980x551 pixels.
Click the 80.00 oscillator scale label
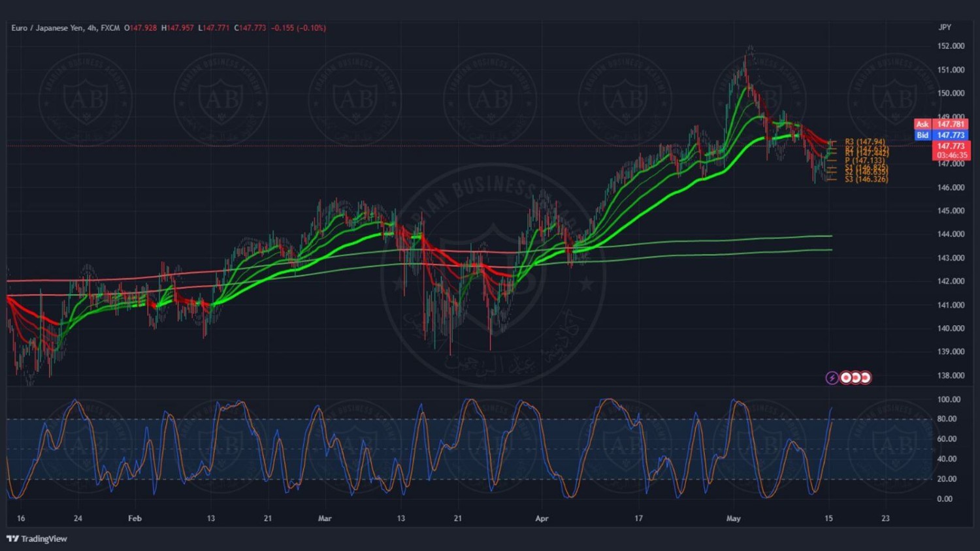[x=947, y=419]
